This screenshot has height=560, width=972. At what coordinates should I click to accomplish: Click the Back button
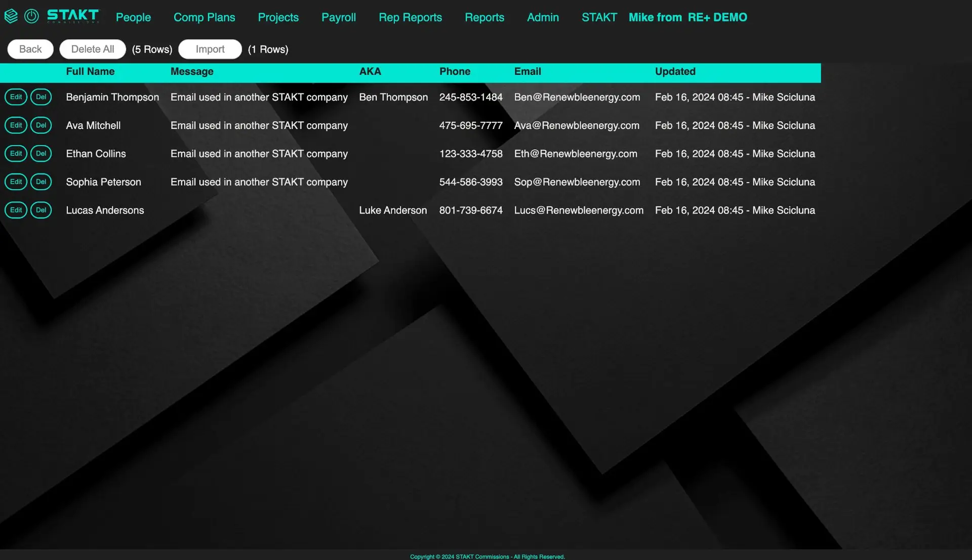pyautogui.click(x=30, y=49)
